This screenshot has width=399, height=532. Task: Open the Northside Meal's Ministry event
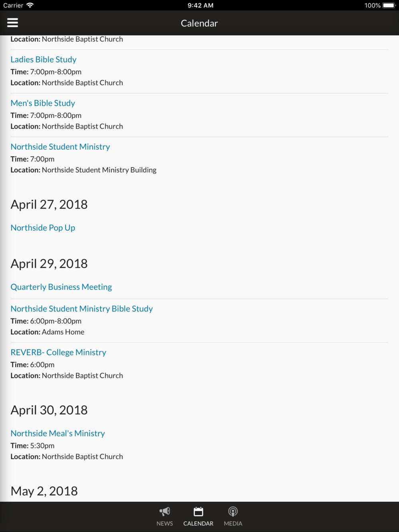58,433
